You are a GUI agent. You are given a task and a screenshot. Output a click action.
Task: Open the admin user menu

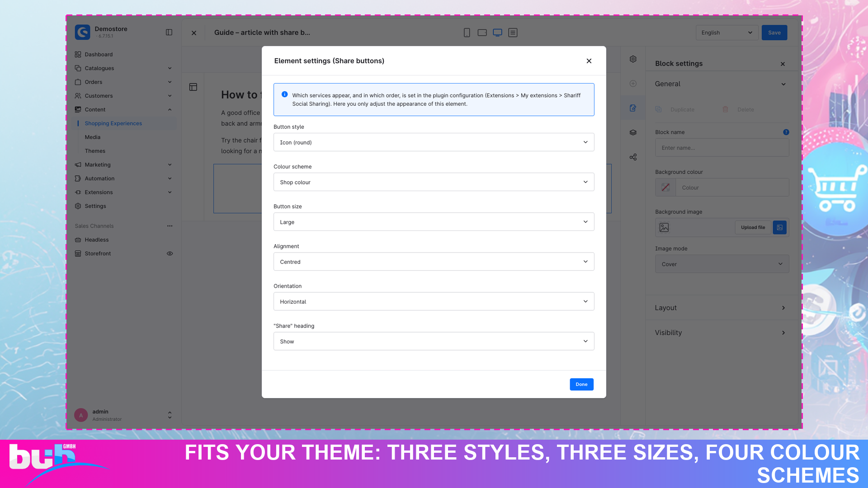click(124, 415)
